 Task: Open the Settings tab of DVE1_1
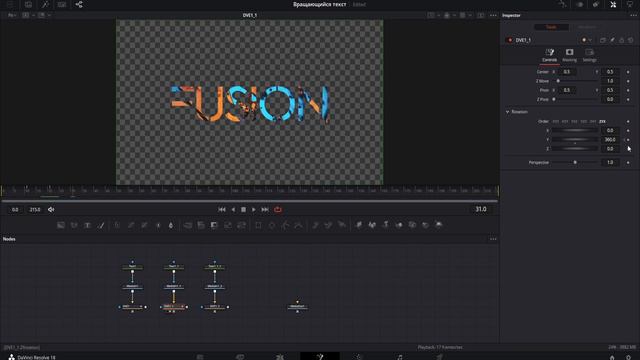[589, 55]
